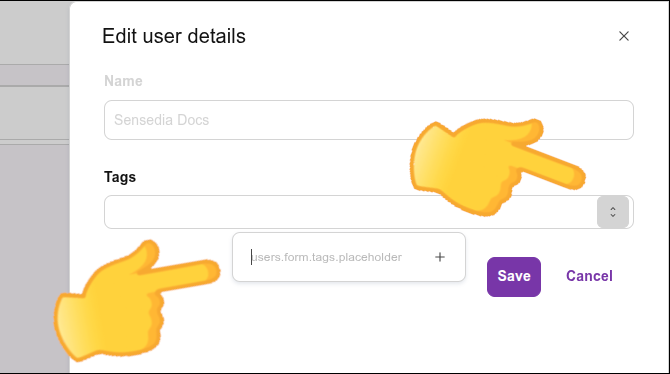670x374 pixels.
Task: Click the Save button
Action: tap(514, 277)
